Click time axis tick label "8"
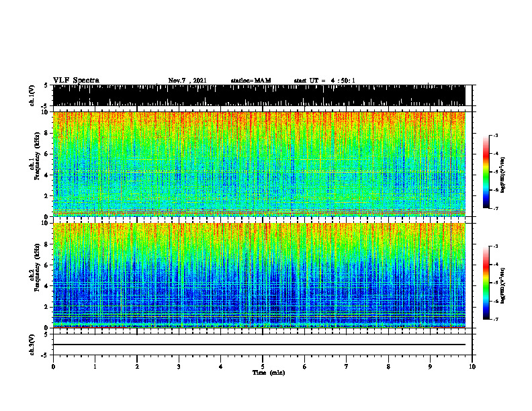Screen dimensions: 532x411 tap(388, 367)
